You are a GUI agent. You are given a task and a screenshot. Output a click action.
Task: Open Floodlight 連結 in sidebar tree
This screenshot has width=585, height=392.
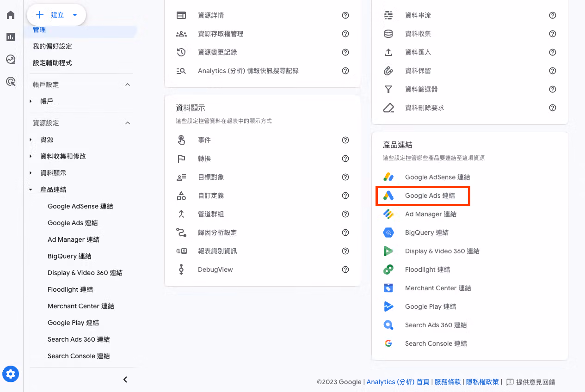[70, 289]
